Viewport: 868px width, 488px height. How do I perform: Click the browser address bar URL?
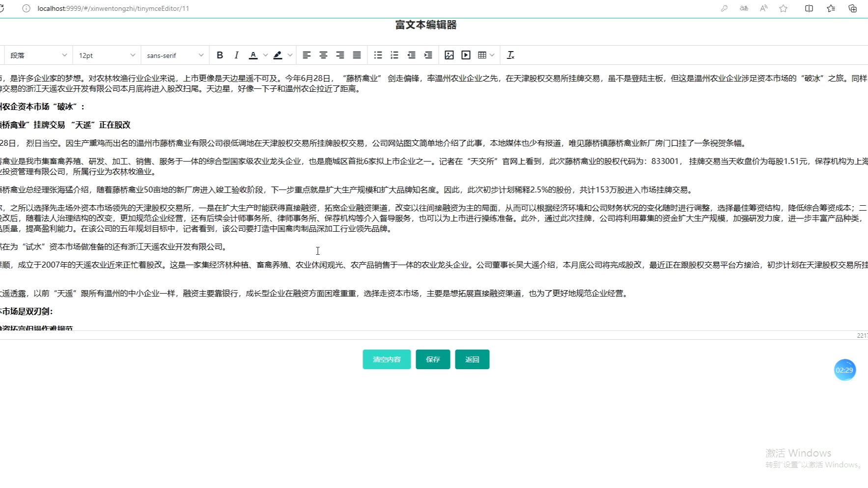(x=113, y=8)
